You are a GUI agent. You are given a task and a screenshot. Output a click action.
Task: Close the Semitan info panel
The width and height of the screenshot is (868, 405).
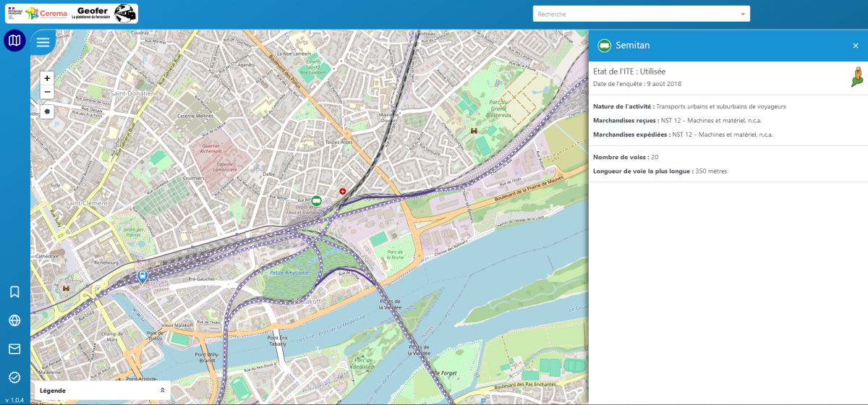(x=856, y=46)
